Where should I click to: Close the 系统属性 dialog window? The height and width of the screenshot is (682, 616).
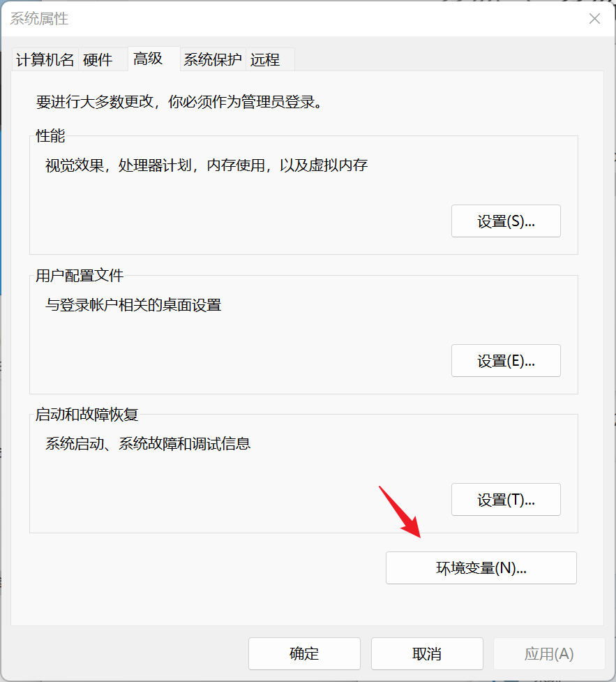click(x=594, y=19)
